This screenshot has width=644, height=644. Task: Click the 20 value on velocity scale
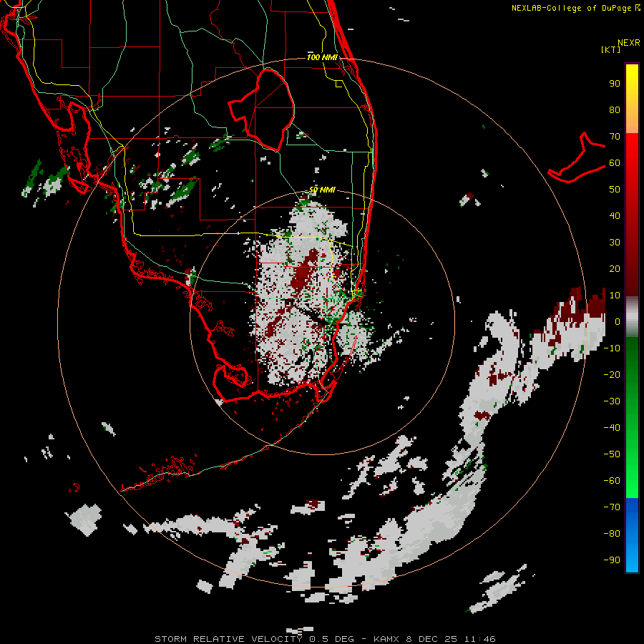[x=615, y=268]
